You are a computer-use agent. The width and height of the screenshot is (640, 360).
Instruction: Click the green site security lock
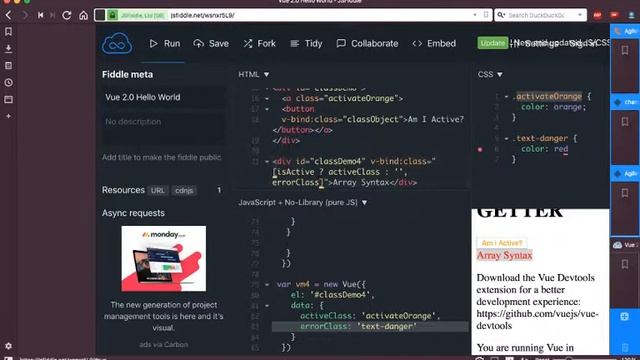(113, 16)
